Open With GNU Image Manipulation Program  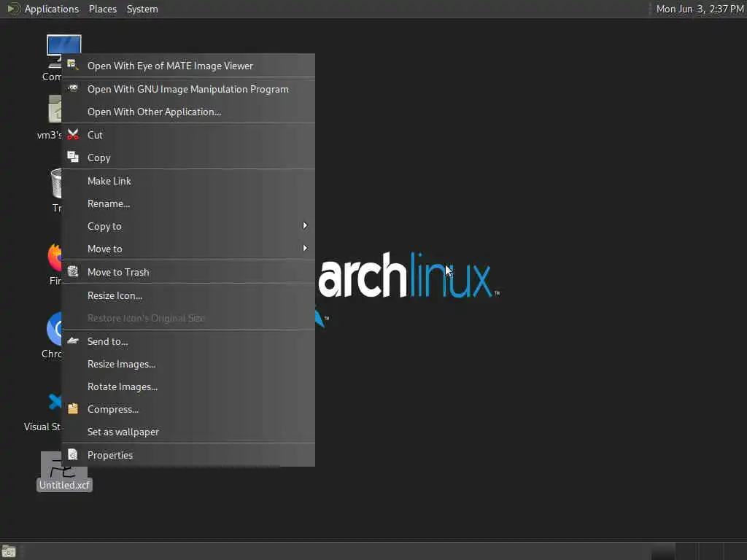click(x=188, y=89)
